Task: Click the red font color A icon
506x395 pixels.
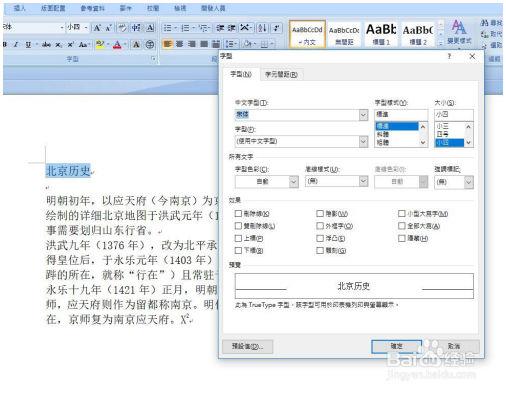Action: (117, 45)
